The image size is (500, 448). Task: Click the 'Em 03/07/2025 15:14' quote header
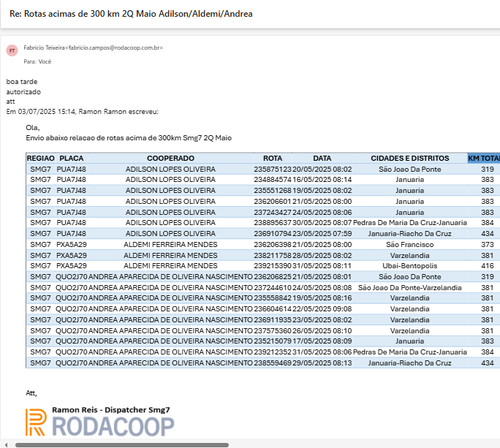[82, 112]
